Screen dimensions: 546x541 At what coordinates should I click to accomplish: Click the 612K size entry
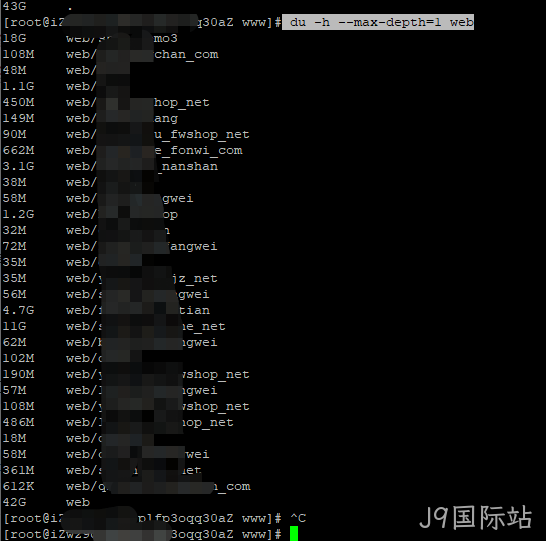(18, 486)
